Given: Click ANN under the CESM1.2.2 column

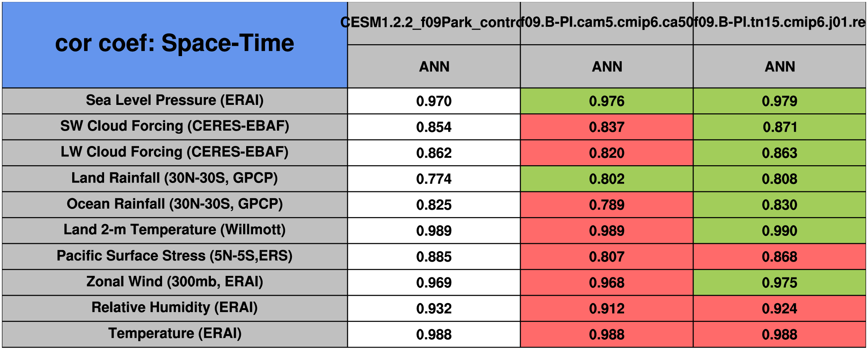Looking at the screenshot, I should click(434, 66).
